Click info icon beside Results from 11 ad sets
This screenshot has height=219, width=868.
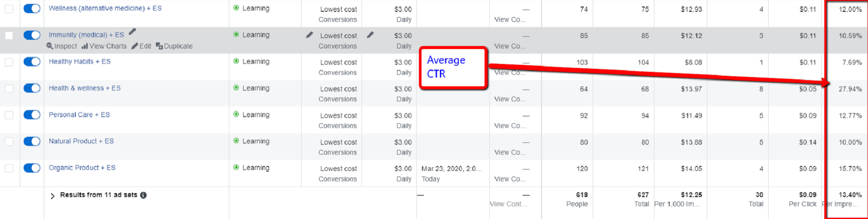click(143, 195)
